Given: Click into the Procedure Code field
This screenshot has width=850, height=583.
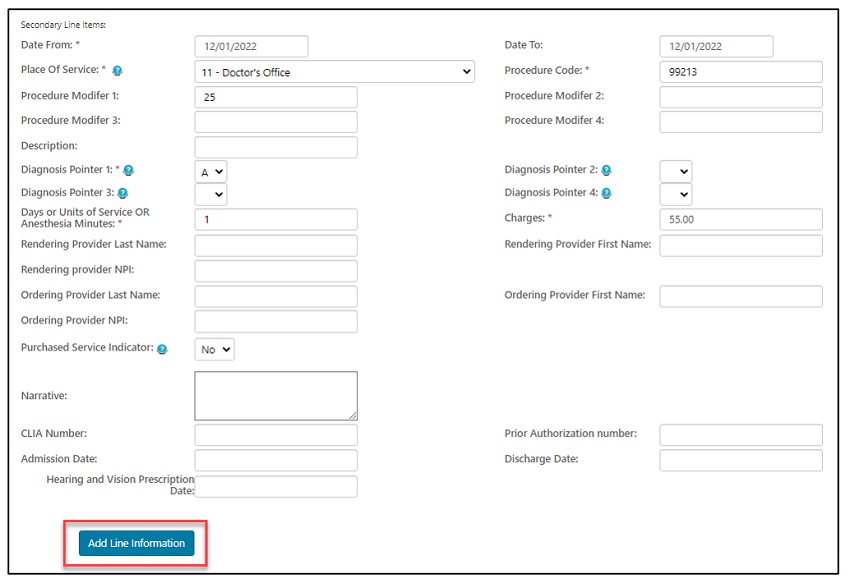Looking at the screenshot, I should 740,72.
